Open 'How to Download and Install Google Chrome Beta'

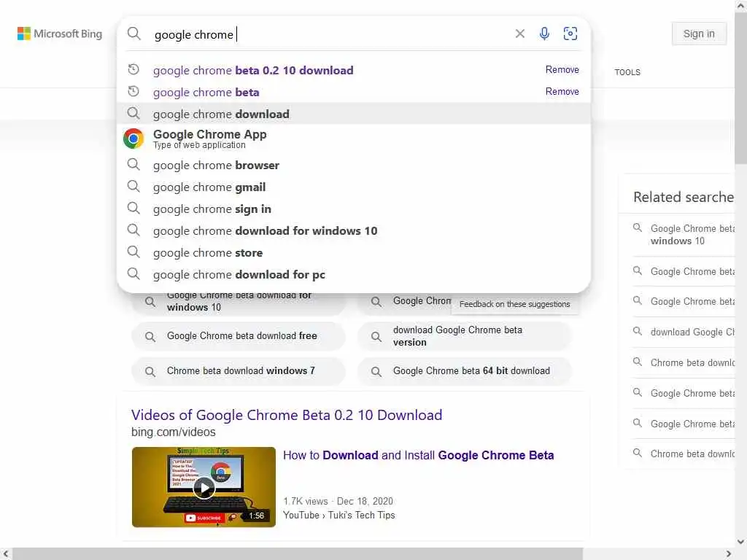coord(418,455)
